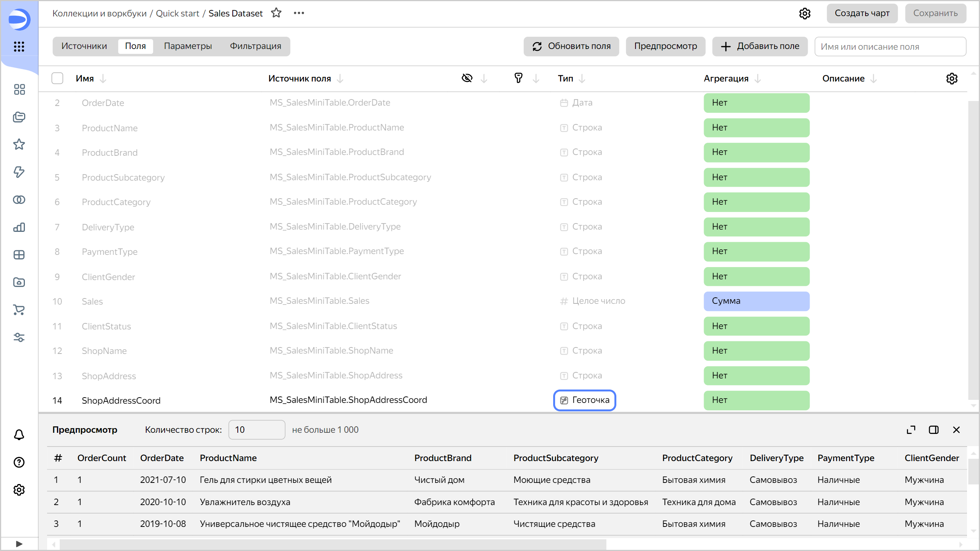Open dataset settings gear in header
This screenshot has height=551, width=980.
click(x=805, y=13)
